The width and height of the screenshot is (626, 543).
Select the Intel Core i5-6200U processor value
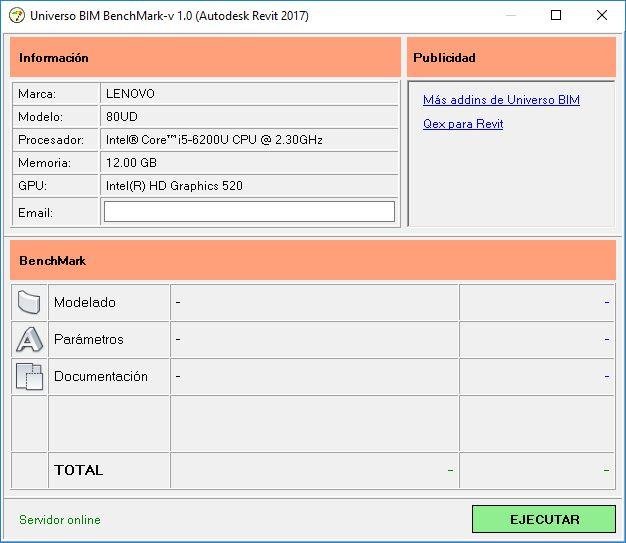pos(214,140)
